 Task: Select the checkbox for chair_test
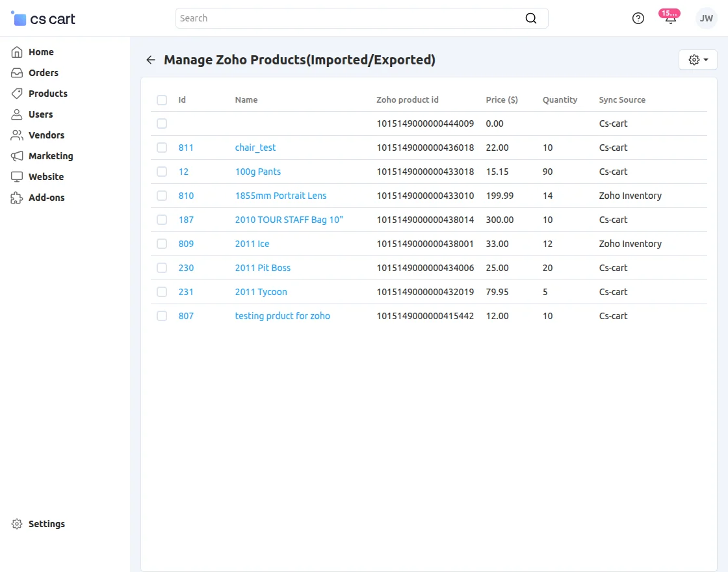tap(161, 148)
